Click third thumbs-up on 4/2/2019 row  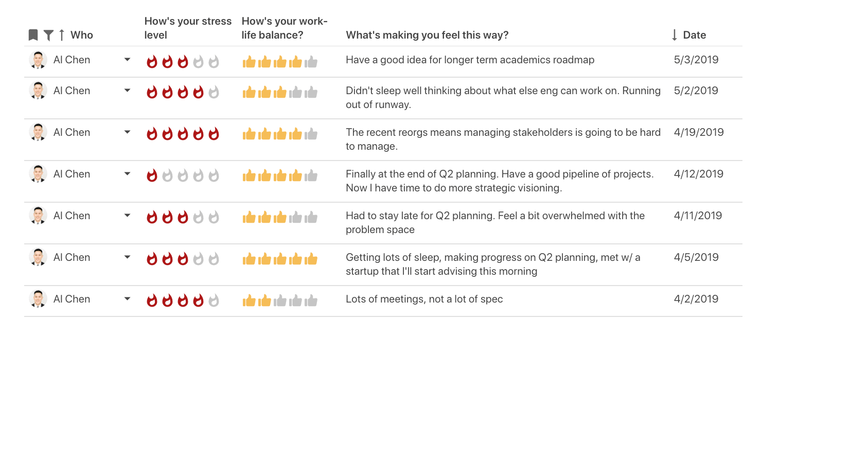tap(280, 301)
